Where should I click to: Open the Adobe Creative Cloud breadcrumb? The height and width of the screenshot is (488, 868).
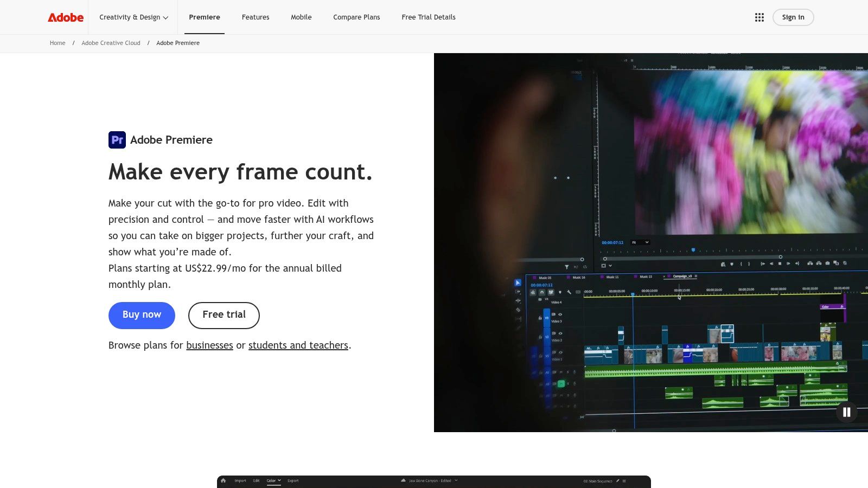coord(111,43)
